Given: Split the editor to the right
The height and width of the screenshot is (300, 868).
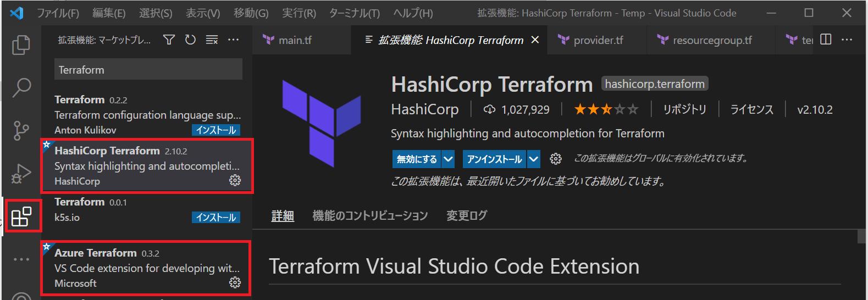Looking at the screenshot, I should click(x=826, y=40).
